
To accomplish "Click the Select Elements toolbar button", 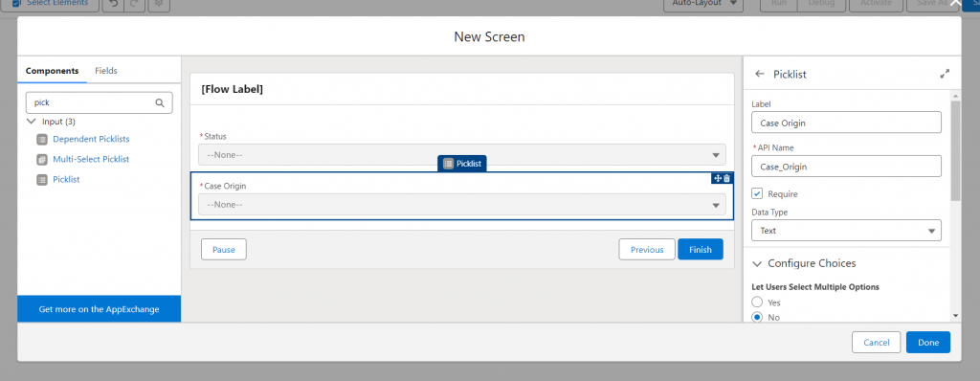I will (51, 3).
